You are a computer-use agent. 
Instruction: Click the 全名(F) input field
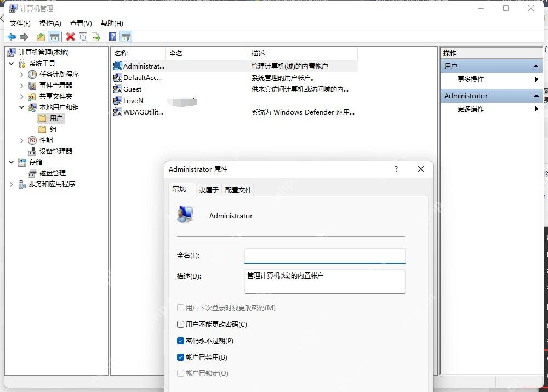coord(324,255)
